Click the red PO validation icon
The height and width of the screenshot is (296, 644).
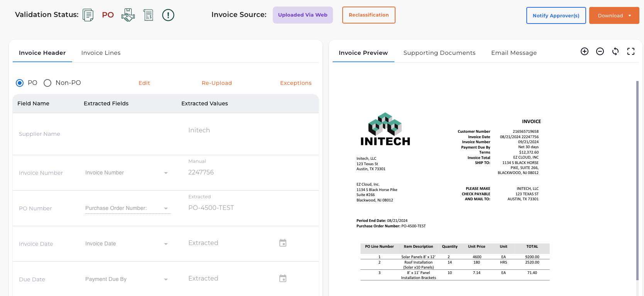(x=108, y=15)
